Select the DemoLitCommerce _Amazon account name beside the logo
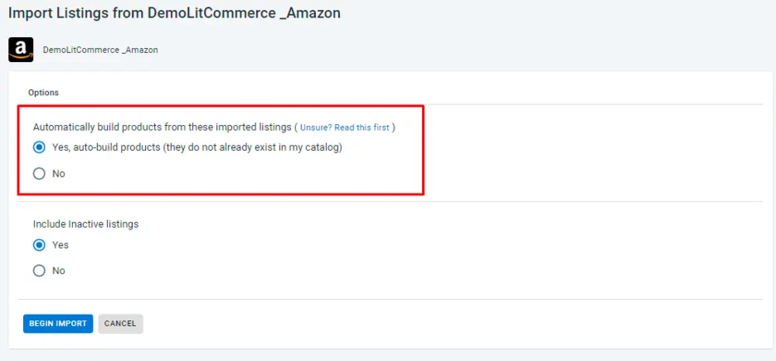Image resolution: width=776 pixels, height=361 pixels. click(100, 50)
